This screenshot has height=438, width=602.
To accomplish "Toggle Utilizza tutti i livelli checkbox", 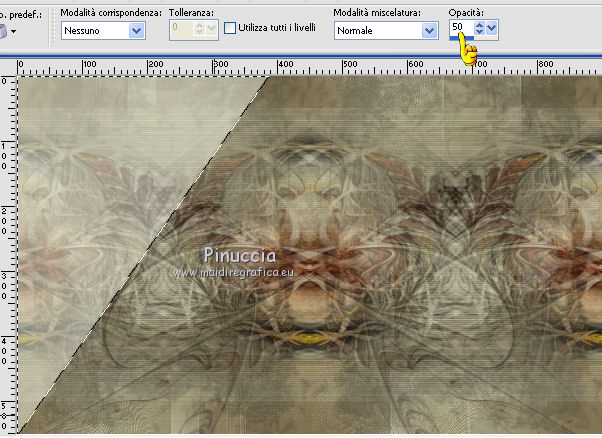I will point(230,28).
